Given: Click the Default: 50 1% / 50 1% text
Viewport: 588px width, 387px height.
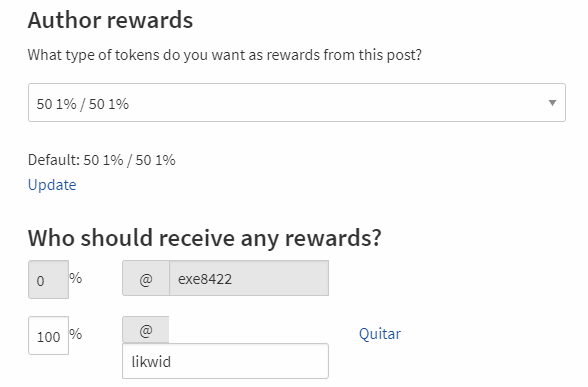Looking at the screenshot, I should 102,160.
